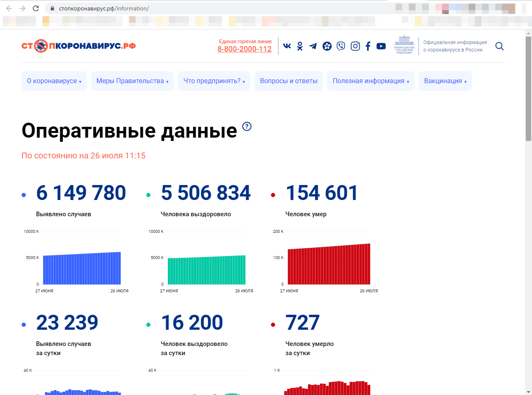
Task: Open the Facebook icon
Action: 368,46
